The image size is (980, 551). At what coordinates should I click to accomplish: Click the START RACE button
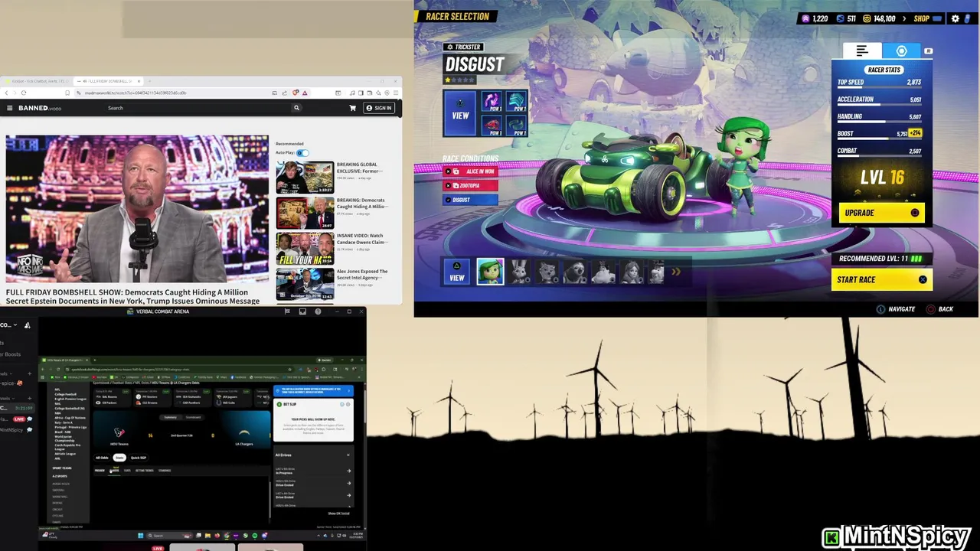tap(881, 279)
